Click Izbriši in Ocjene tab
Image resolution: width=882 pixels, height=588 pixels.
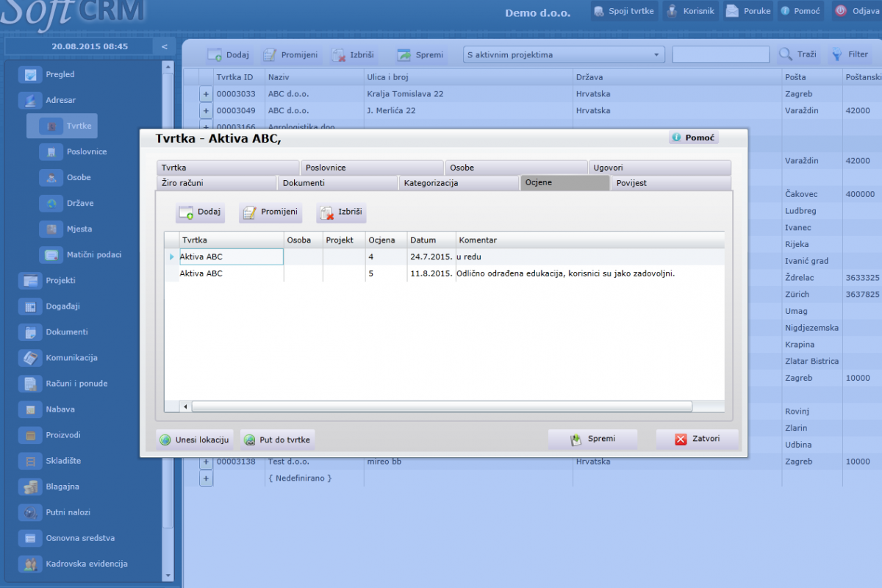(342, 212)
